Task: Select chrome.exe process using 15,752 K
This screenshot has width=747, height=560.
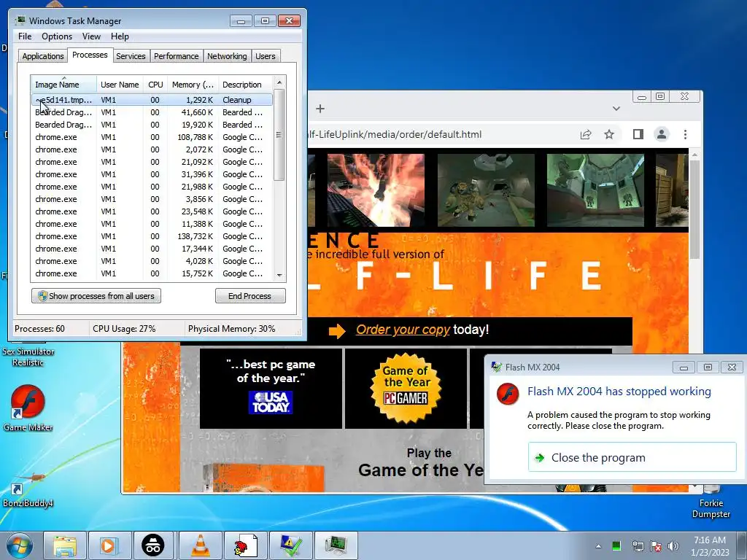Action: (152, 273)
